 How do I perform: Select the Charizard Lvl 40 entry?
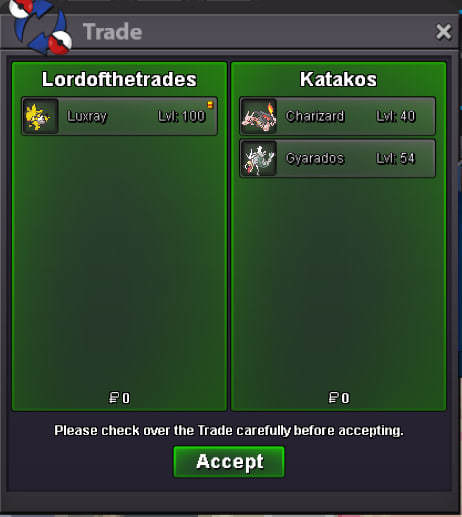[338, 116]
